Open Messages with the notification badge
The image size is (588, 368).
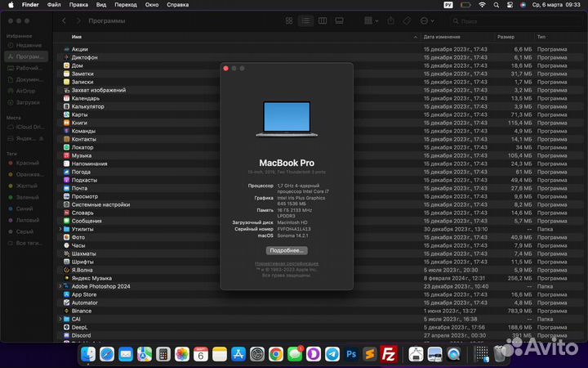[295, 354]
